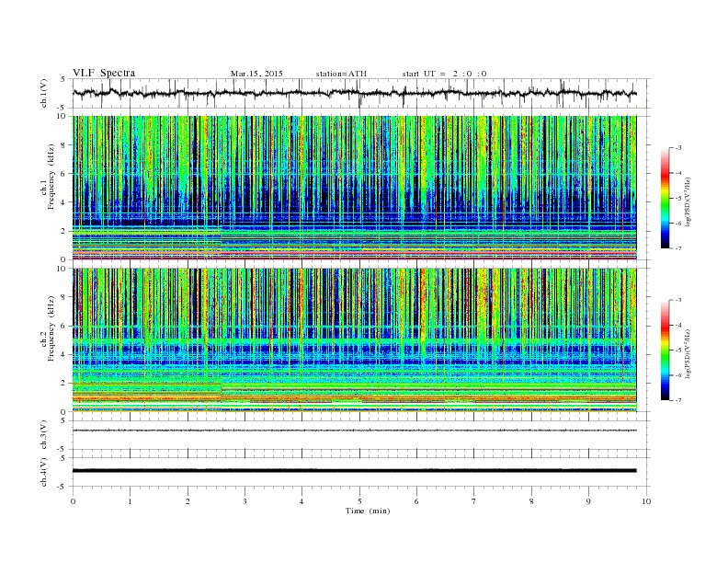Click the '8' kHz tick on ch.1 spectrogram
Screen dimensions: 728x563
(64, 145)
